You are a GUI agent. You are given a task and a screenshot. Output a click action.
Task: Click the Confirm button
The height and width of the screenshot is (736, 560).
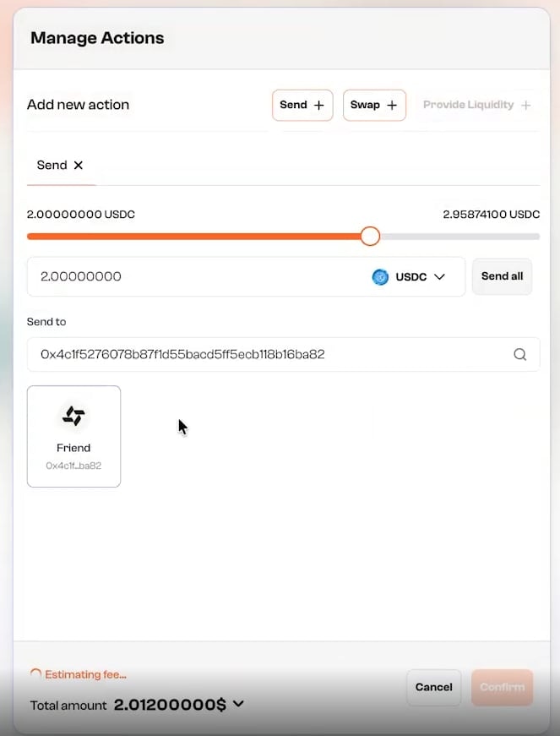pos(502,687)
